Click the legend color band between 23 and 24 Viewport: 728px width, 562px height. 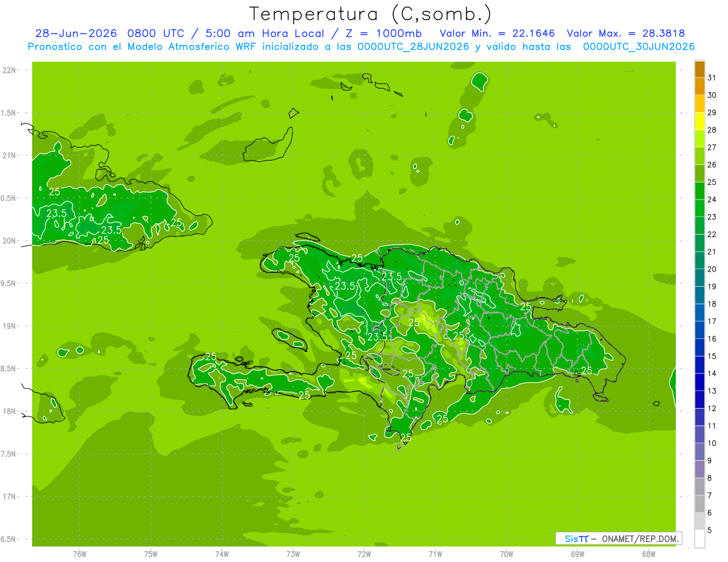click(699, 208)
